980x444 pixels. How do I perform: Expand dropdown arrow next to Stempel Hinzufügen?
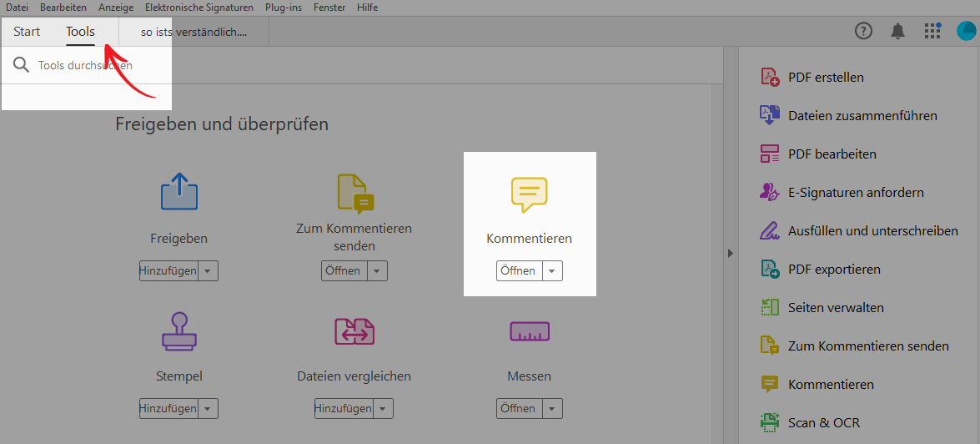point(209,408)
